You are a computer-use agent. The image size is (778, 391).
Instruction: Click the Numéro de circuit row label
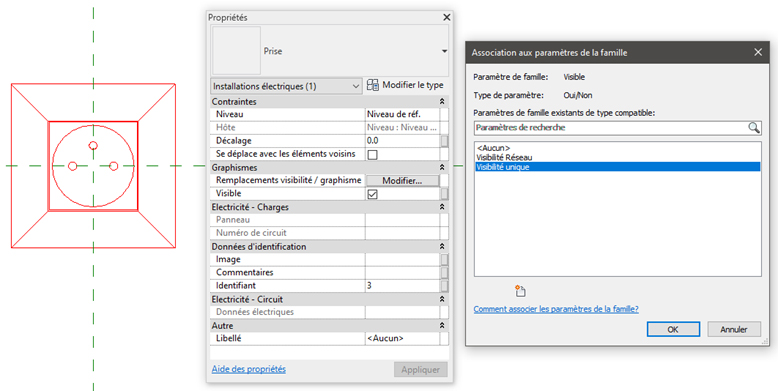251,233
